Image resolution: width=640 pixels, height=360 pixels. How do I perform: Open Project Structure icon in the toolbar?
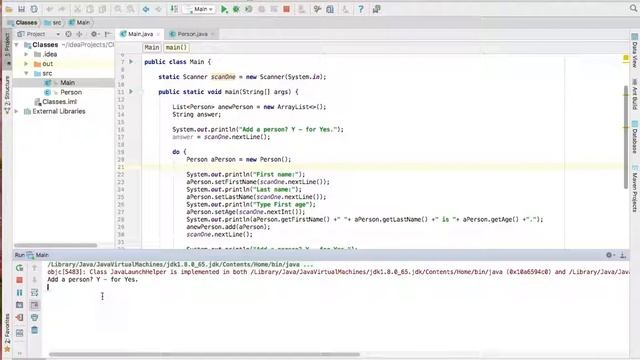click(x=330, y=9)
